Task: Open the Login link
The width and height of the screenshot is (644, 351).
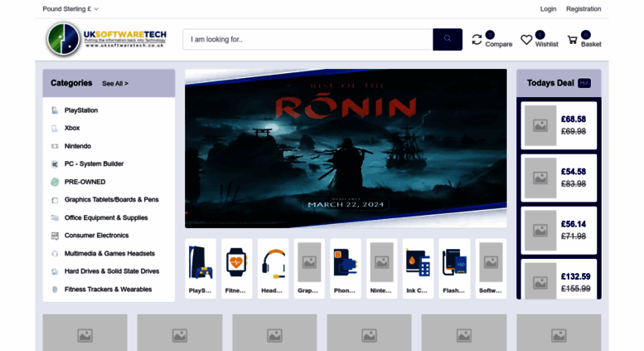Action: tap(548, 8)
